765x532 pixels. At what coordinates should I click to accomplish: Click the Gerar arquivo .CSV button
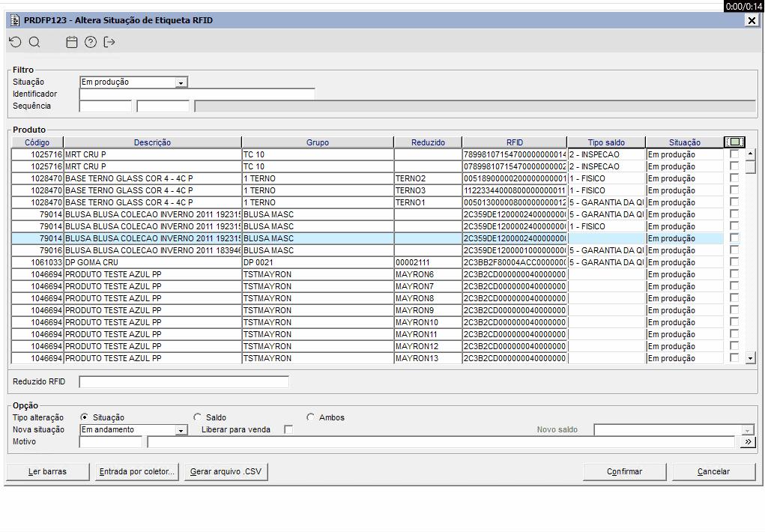[226, 471]
